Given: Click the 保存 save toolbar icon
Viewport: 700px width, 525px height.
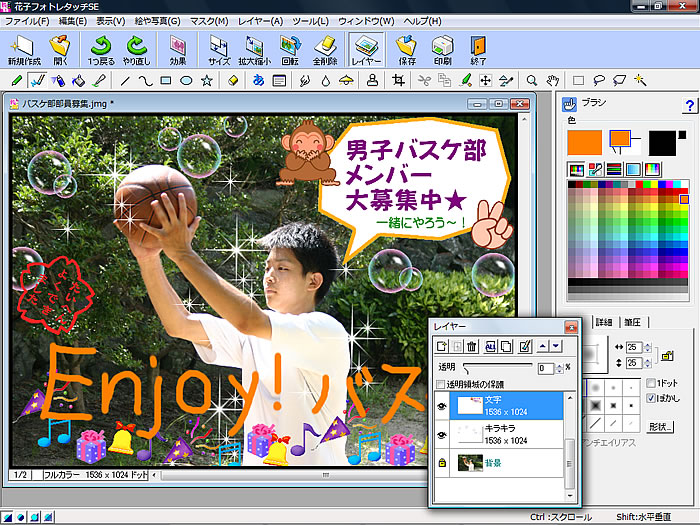Looking at the screenshot, I should point(407,50).
